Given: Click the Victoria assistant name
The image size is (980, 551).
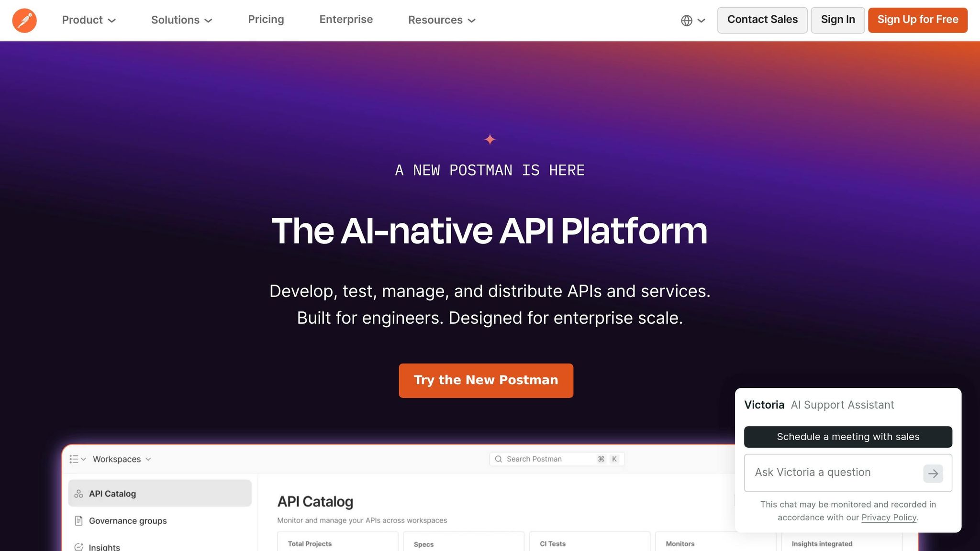Looking at the screenshot, I should coord(764,405).
